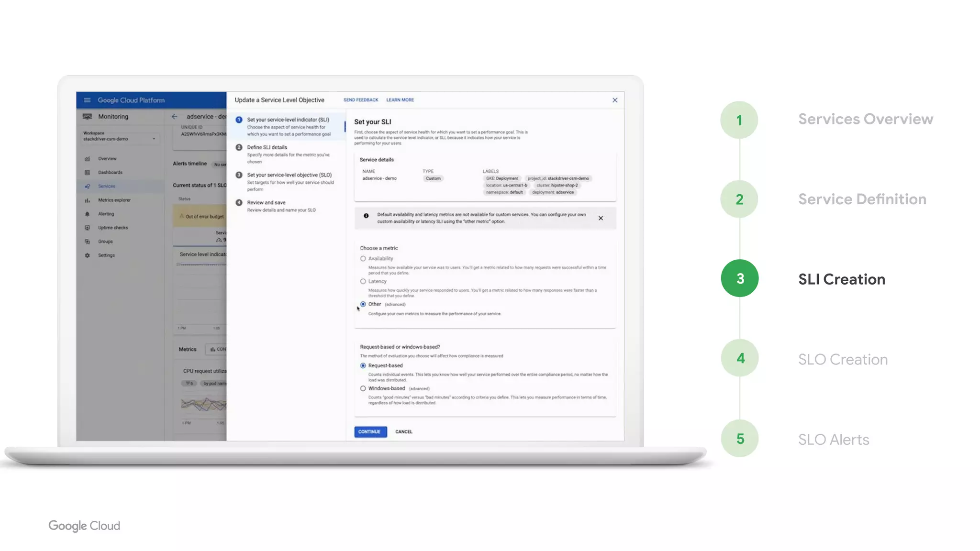This screenshot has width=980, height=551.
Task: Choose Request-based evaluation method
Action: click(x=363, y=365)
